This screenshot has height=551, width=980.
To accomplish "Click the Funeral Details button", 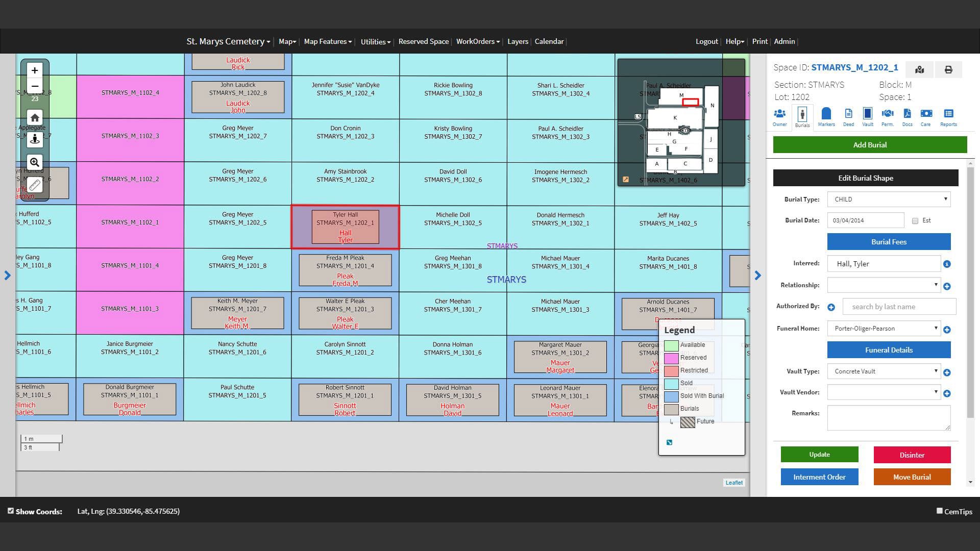I will 889,350.
